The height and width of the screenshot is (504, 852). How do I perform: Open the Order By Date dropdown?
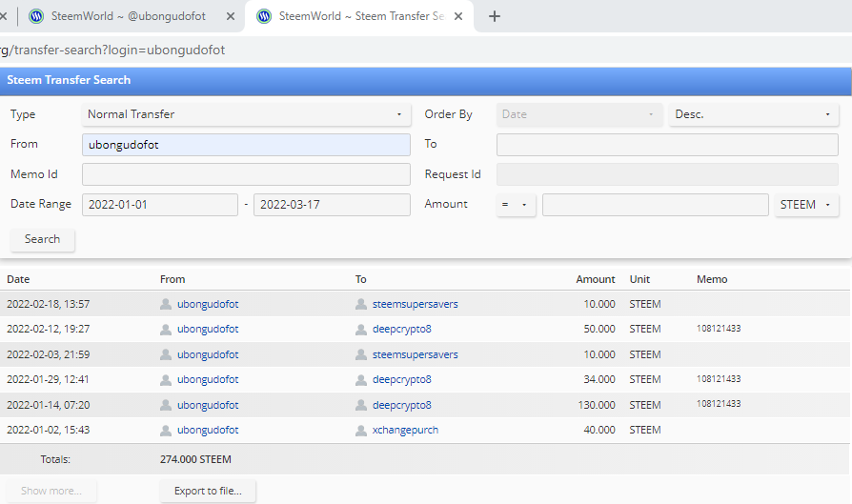coord(579,114)
